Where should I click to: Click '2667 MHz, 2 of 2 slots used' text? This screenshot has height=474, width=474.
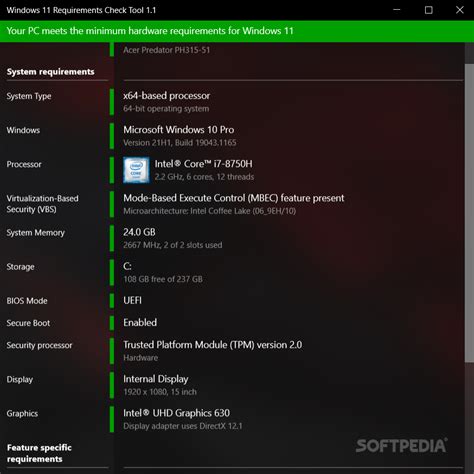pos(173,245)
